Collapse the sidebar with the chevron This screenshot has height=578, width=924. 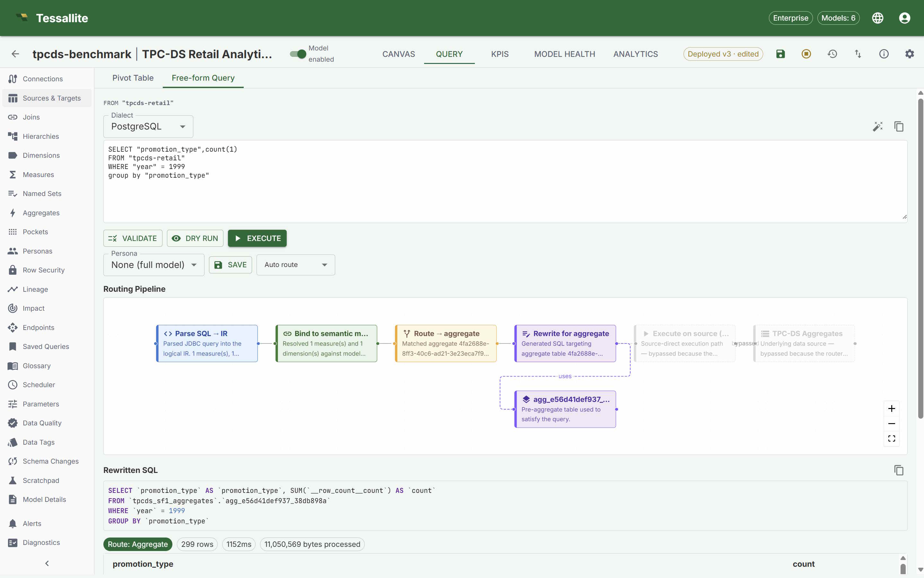coord(47,564)
